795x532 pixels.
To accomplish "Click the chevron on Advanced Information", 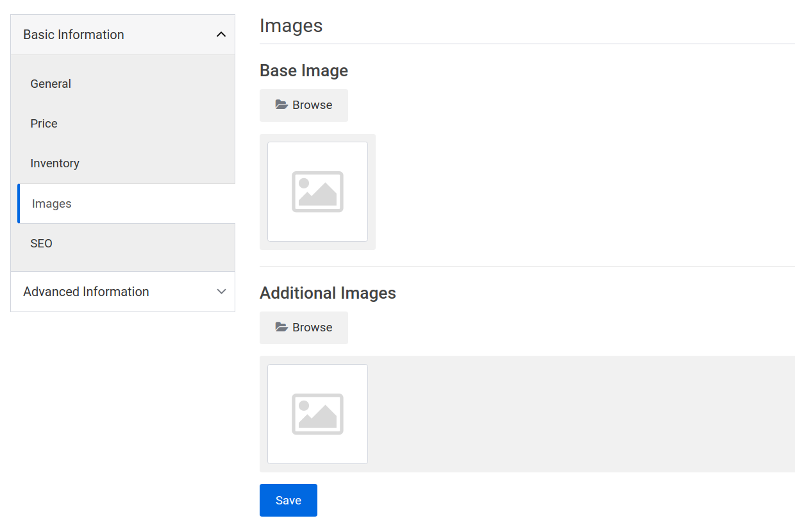I will [221, 292].
